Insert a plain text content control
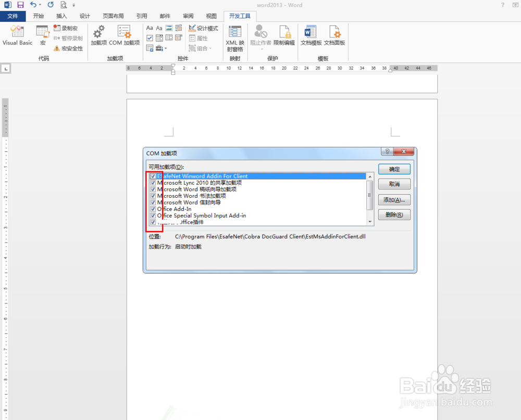 (159, 28)
